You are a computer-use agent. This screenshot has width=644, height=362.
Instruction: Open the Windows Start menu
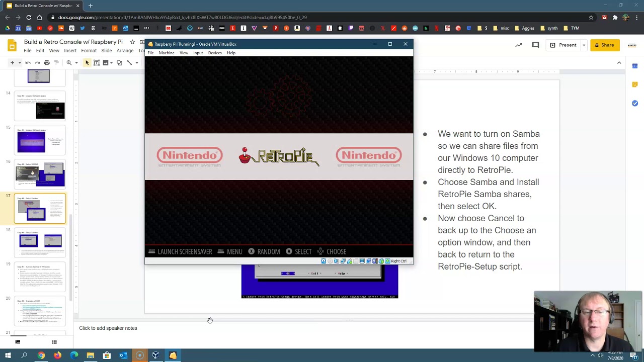click(8, 355)
